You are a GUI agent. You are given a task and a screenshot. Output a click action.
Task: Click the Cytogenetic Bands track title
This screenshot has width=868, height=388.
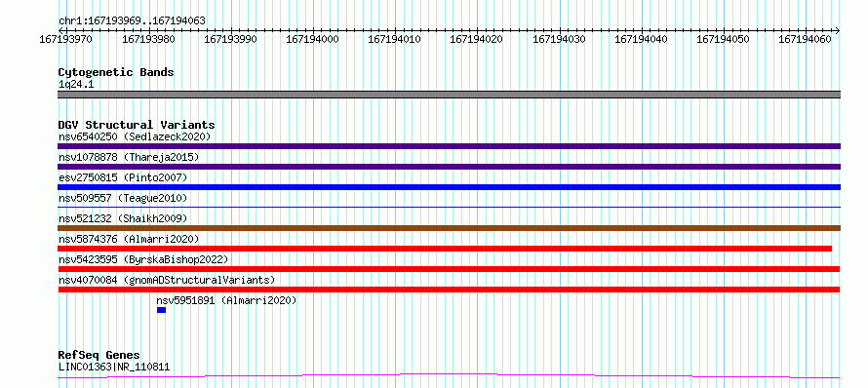pos(116,72)
